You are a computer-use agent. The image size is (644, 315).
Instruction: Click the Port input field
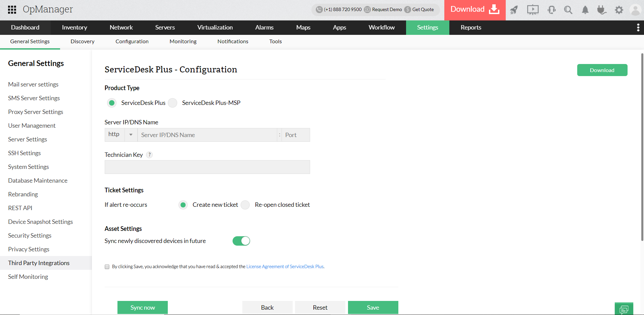tap(296, 135)
